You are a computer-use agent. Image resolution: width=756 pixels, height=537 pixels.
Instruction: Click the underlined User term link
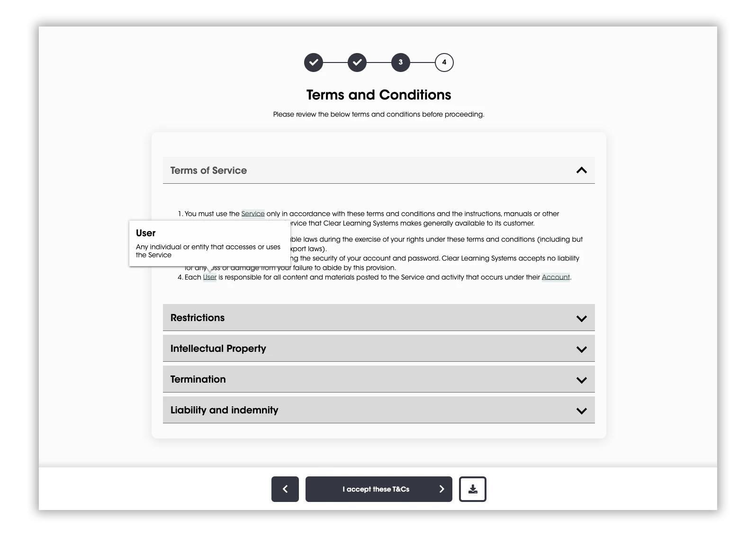click(x=209, y=277)
